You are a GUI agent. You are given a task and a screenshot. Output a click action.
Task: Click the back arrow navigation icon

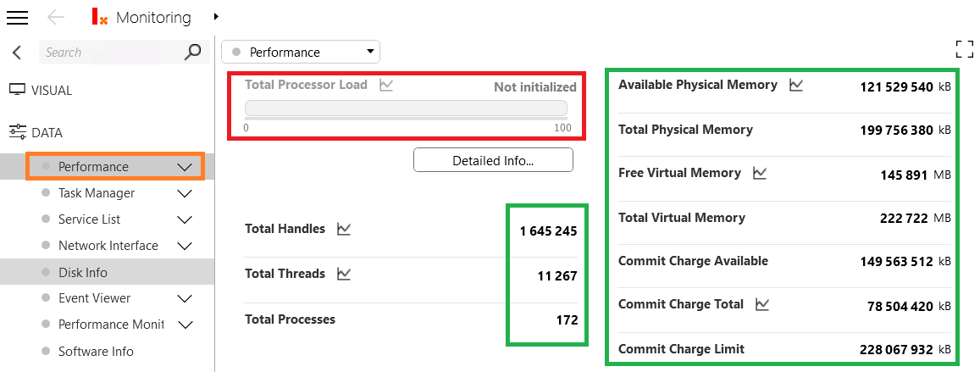tap(56, 18)
